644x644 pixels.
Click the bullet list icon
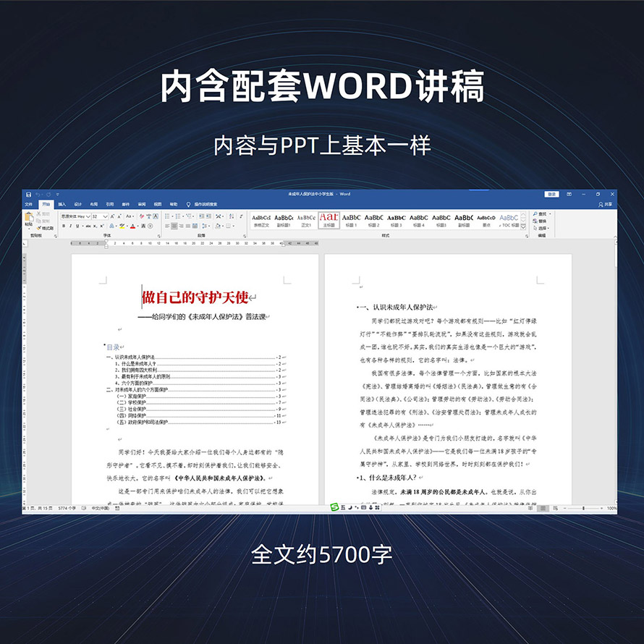(166, 216)
